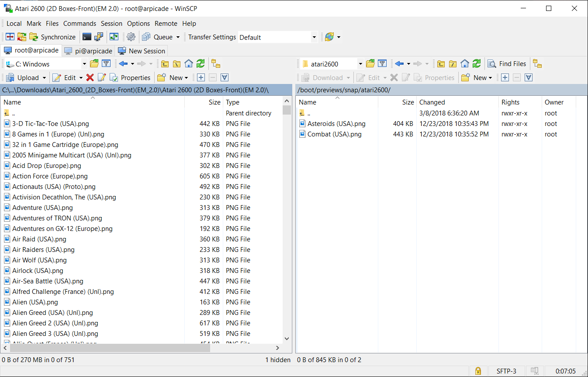Click the red Delete icon in local toolbar
The height and width of the screenshot is (377, 588).
[x=90, y=78]
